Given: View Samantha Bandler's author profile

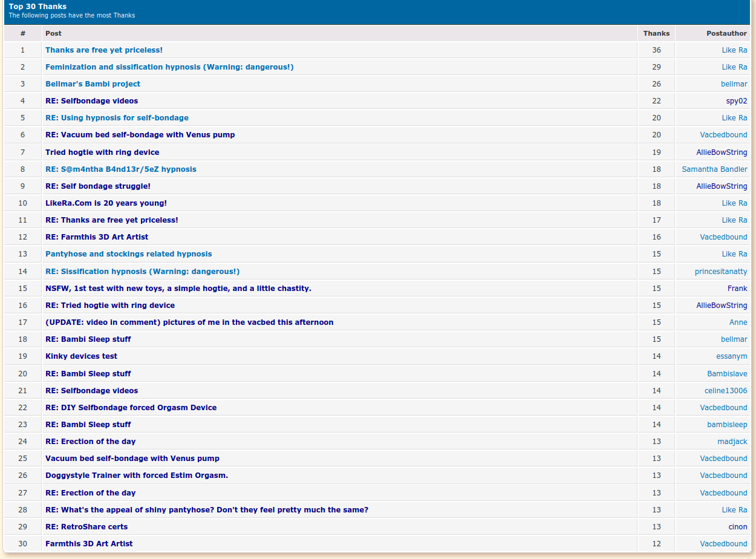Looking at the screenshot, I should [714, 169].
